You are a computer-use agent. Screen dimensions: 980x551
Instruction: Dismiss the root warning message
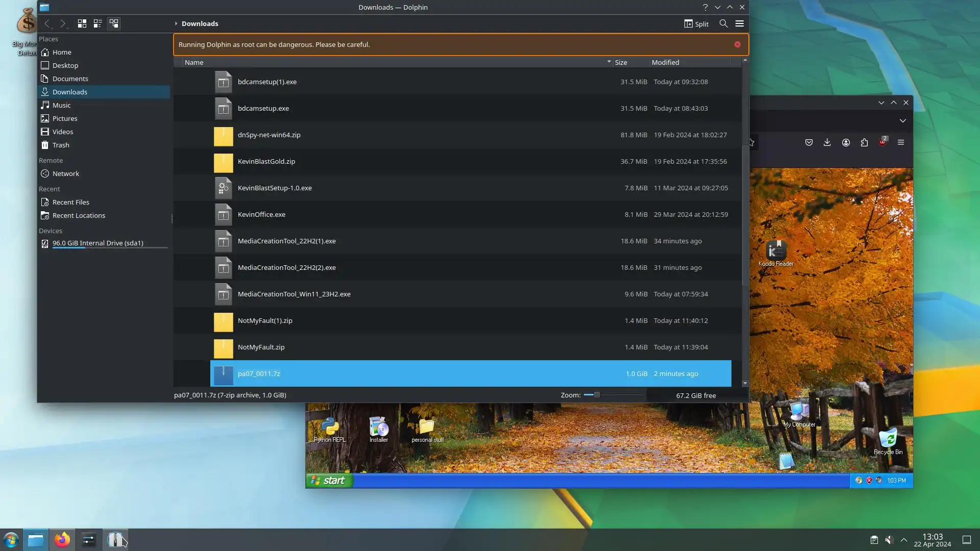(x=738, y=44)
